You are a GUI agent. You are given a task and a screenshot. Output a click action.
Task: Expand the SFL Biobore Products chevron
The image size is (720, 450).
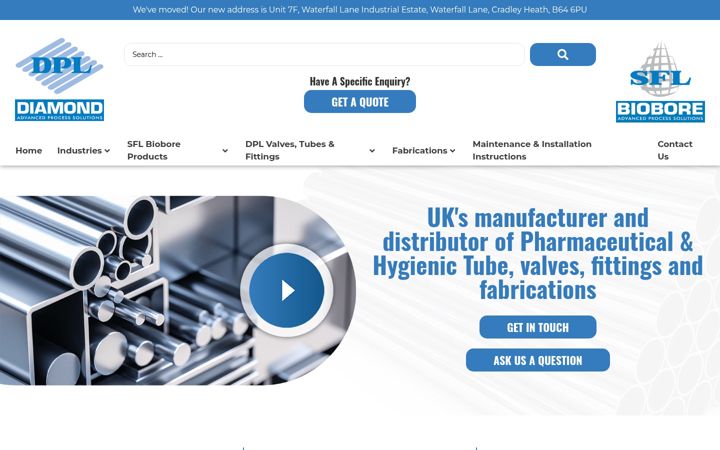click(225, 151)
